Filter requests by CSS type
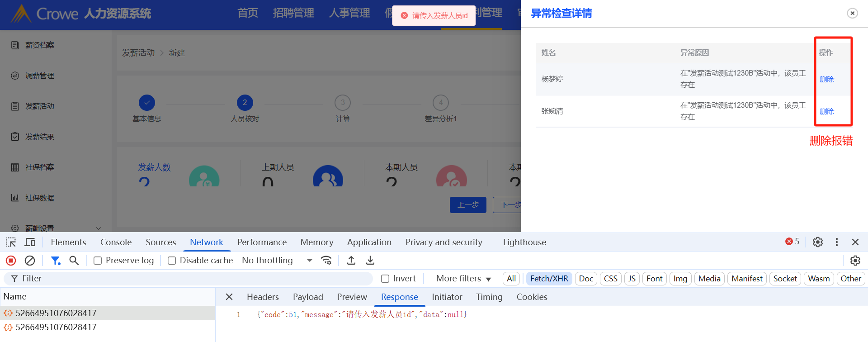The image size is (868, 342). click(x=611, y=279)
